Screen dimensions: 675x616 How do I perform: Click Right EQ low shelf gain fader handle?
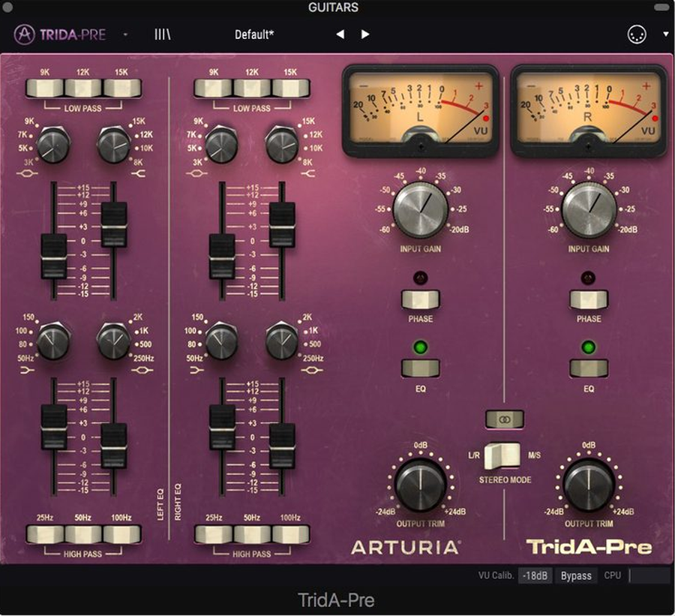tap(222, 427)
